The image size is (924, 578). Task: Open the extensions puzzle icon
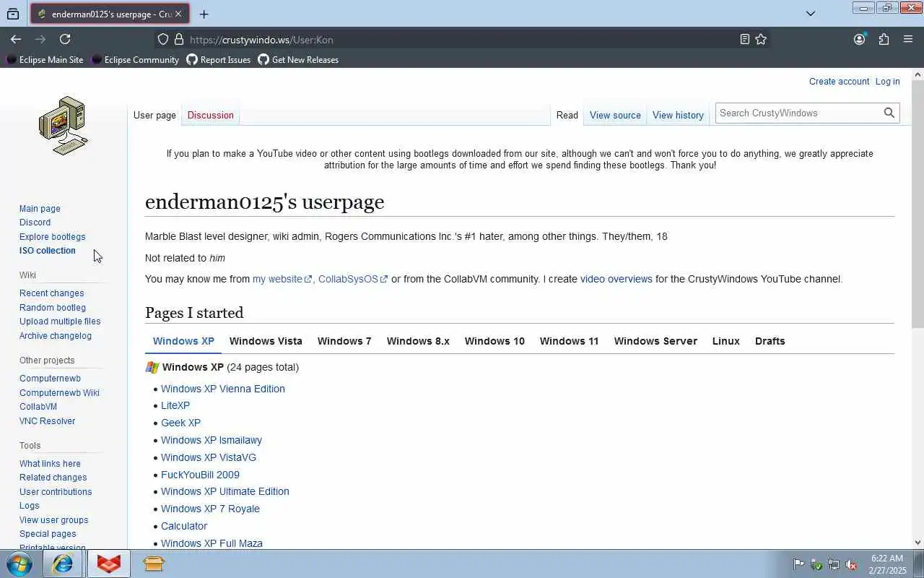(x=884, y=39)
